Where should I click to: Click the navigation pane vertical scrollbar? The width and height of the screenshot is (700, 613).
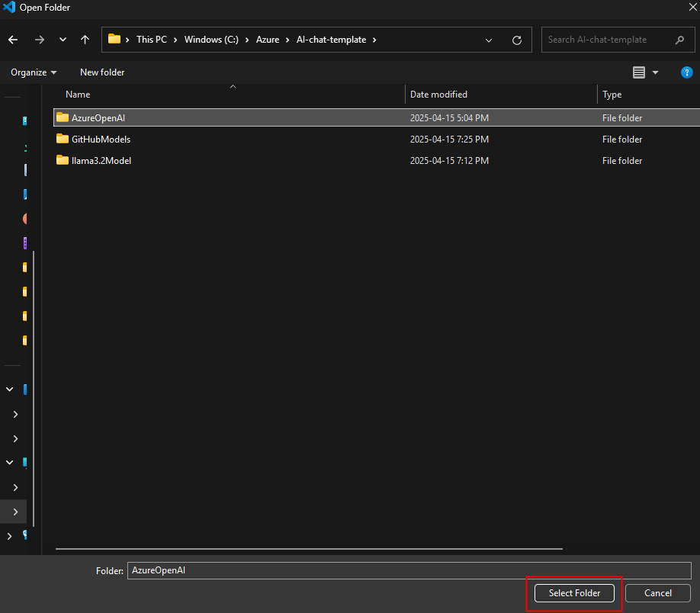point(34,388)
